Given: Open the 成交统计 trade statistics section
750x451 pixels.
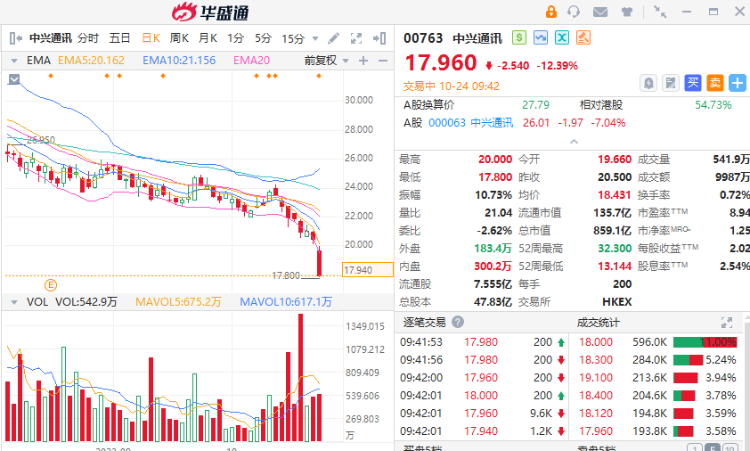Looking at the screenshot, I should coord(598,322).
